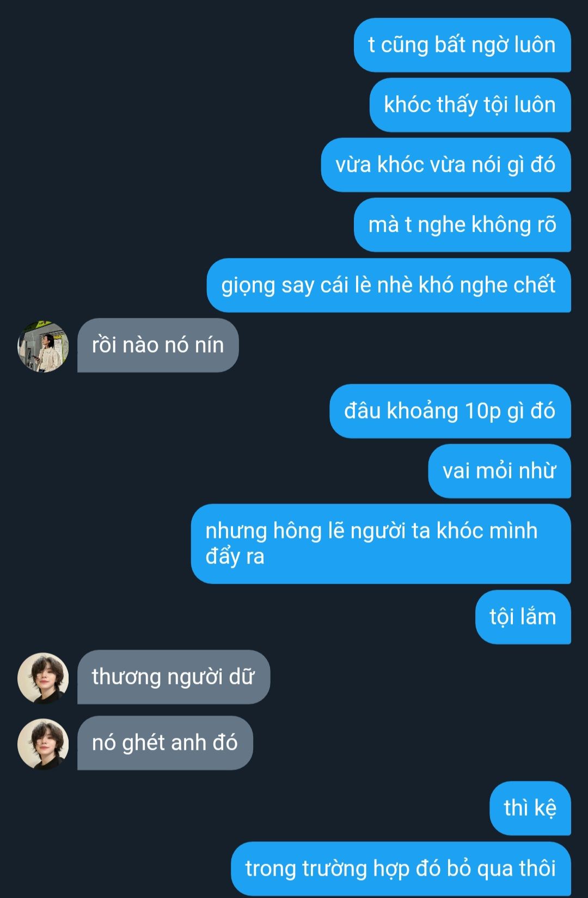Tap avatar beside 'thương người dữ'
Viewport: 588px width, 898px height.
[43, 678]
